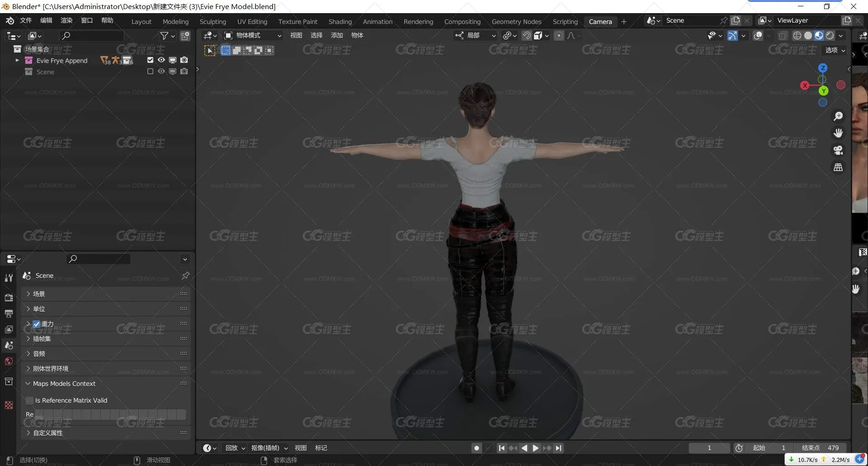The image size is (868, 466).
Task: Select material preview shading
Action: point(819,36)
